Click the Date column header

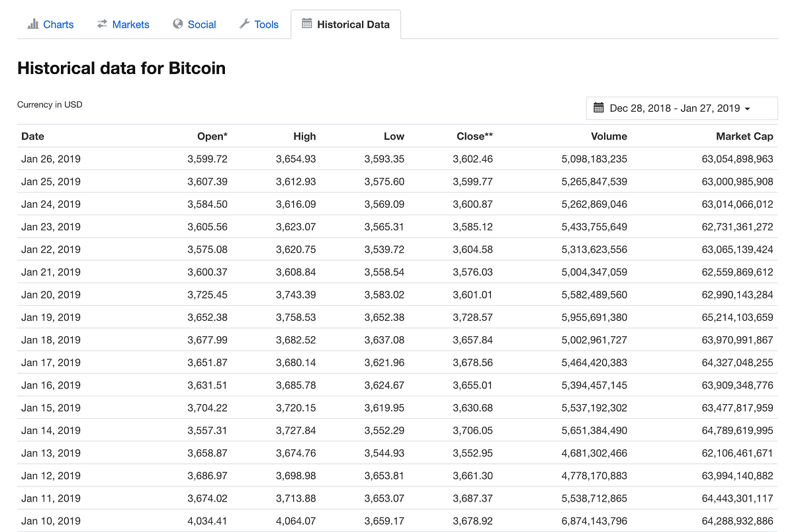32,136
